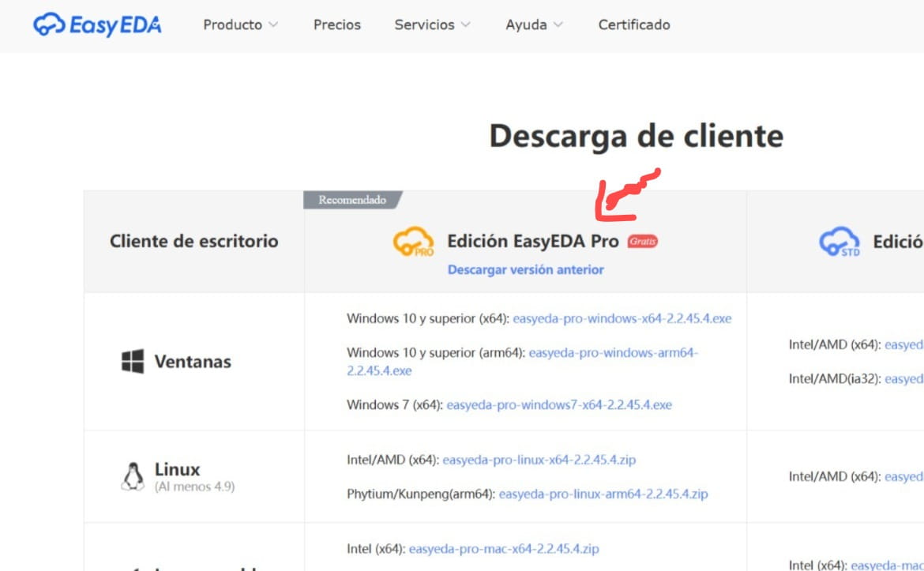Click the EasyEDA Pro cloud key icon
The image size is (924, 571).
pyautogui.click(x=414, y=242)
